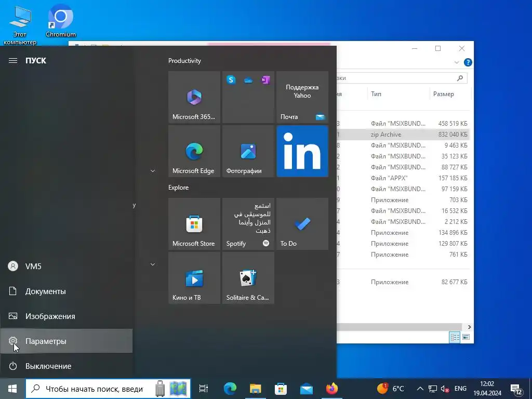The width and height of the screenshot is (532, 399).
Task: Open the clock showing 12:02
Action: pyautogui.click(x=487, y=389)
